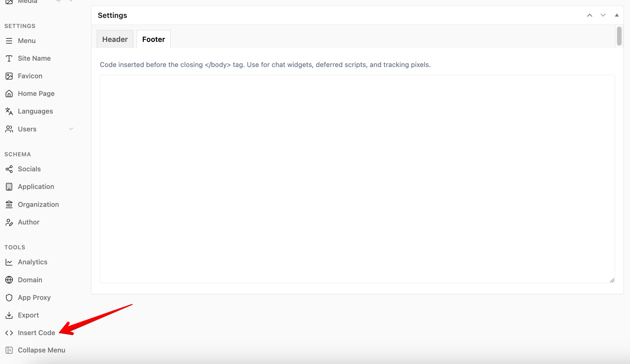The image size is (630, 364).
Task: Click the Socials share icon
Action: pos(9,169)
